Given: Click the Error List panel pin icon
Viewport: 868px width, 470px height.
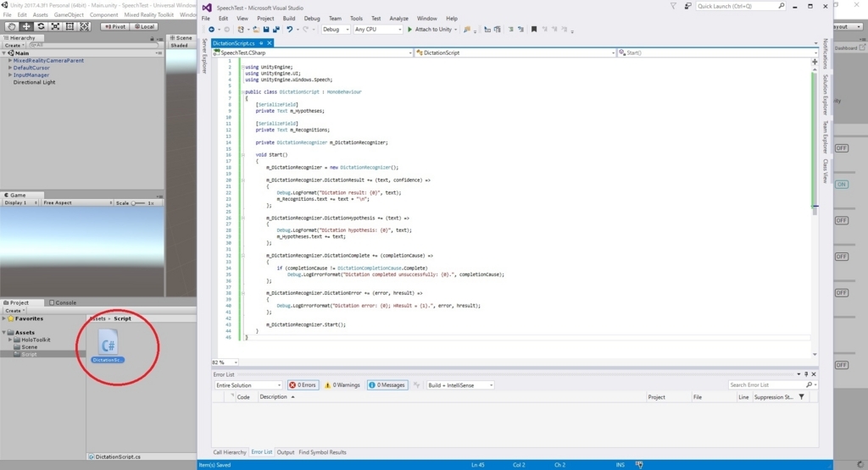Looking at the screenshot, I should click(806, 374).
